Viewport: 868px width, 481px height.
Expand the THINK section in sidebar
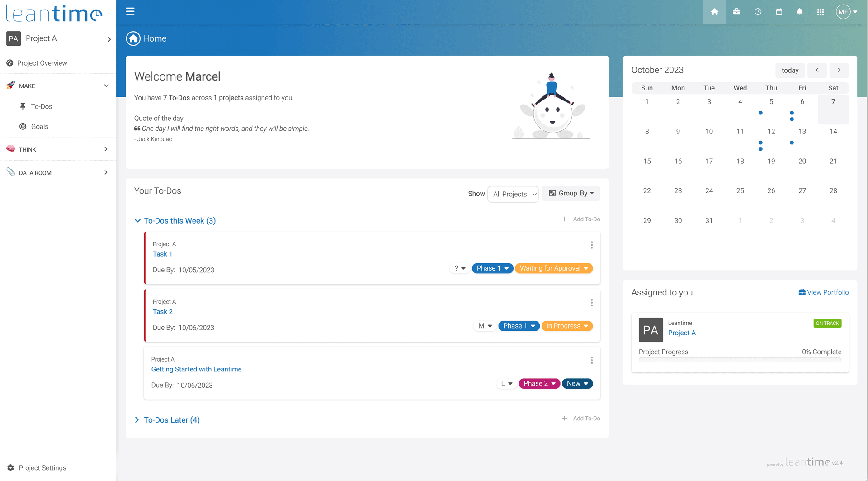(x=106, y=149)
